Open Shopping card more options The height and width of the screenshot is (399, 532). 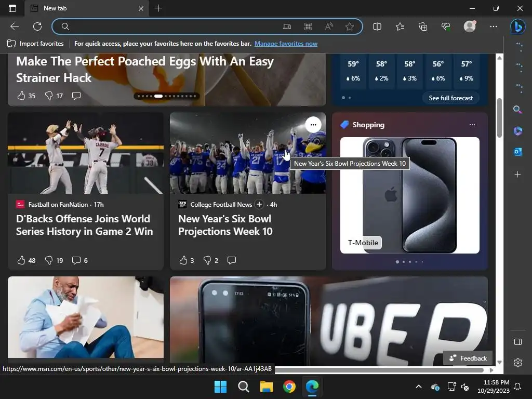[472, 125]
